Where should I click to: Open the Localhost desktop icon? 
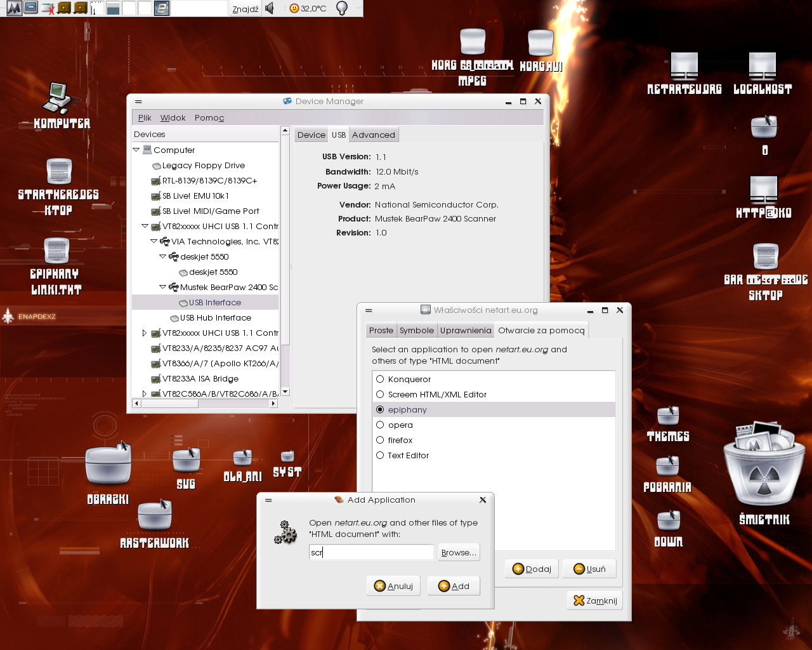point(762,66)
